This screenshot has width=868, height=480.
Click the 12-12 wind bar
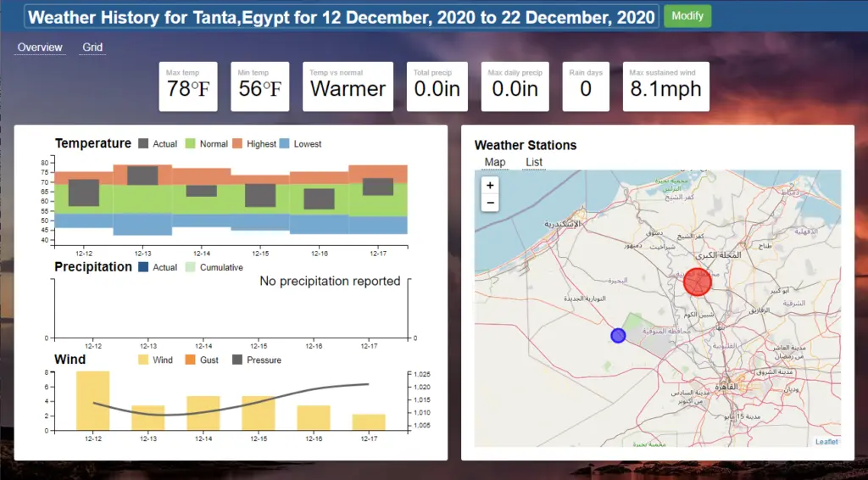coord(93,401)
